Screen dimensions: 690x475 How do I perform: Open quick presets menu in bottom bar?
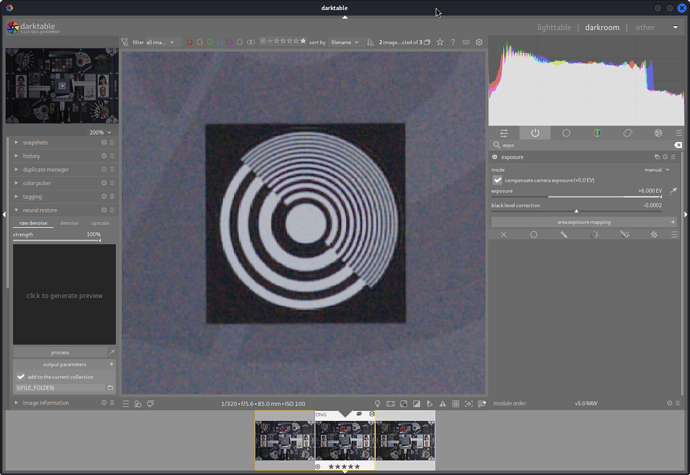point(126,404)
